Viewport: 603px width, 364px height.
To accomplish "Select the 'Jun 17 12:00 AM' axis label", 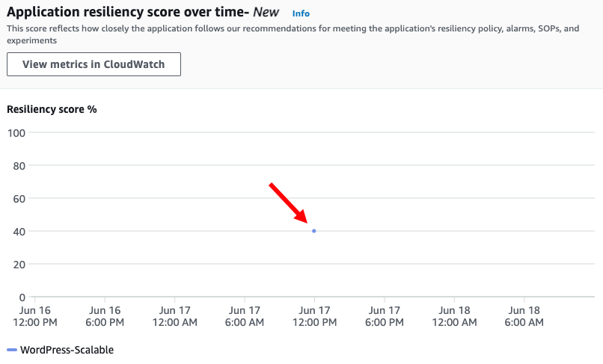I will pos(175,316).
